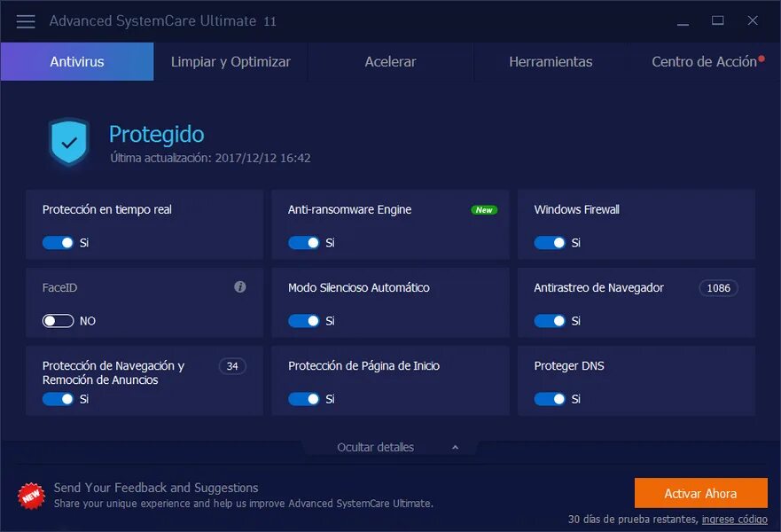Click the 30 días de prueba restantes text
781x532 pixels.
(633, 520)
